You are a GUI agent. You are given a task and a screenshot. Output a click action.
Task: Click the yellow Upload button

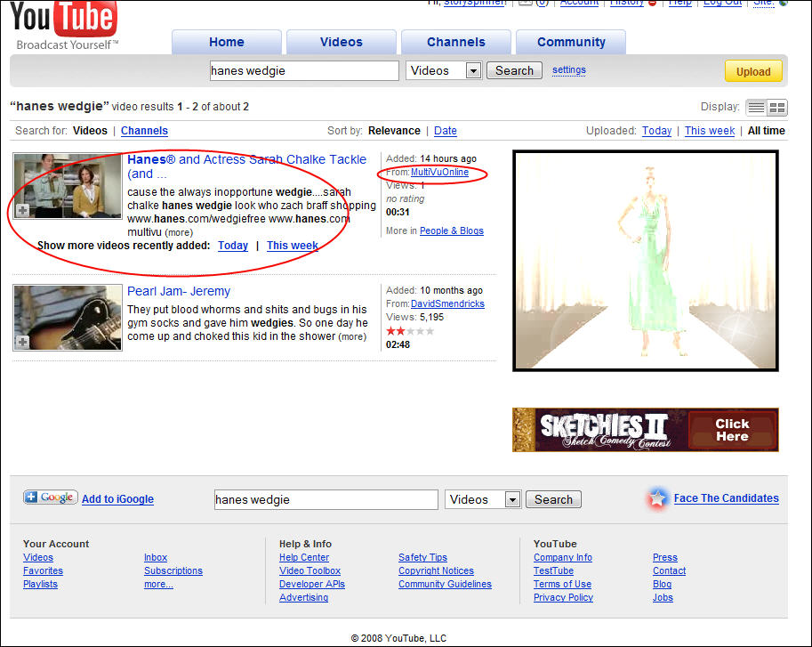point(753,71)
